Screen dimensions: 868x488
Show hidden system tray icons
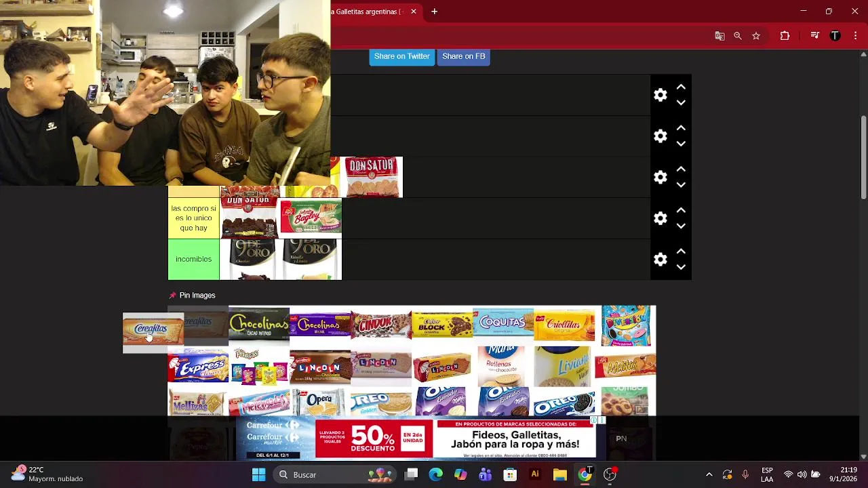tap(709, 474)
